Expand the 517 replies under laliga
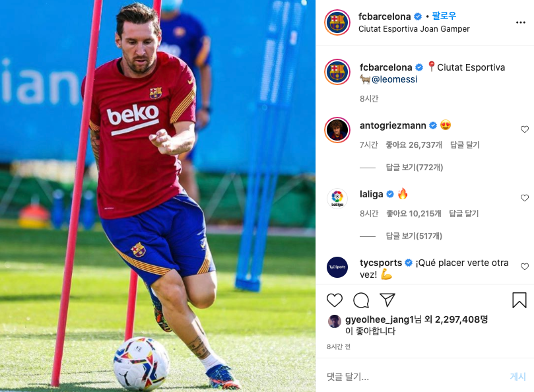Image resolution: width=534 pixels, height=392 pixels. point(414,236)
